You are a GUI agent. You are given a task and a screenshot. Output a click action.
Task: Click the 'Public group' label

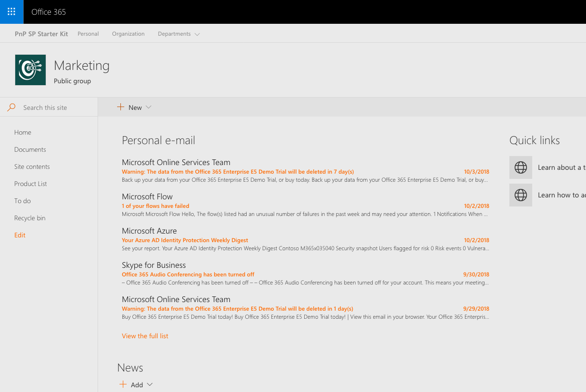click(72, 81)
